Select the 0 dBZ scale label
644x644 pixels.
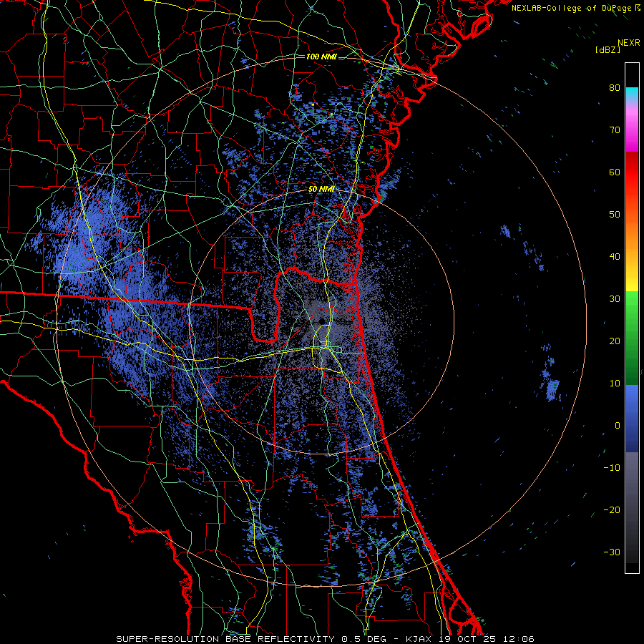coord(618,426)
